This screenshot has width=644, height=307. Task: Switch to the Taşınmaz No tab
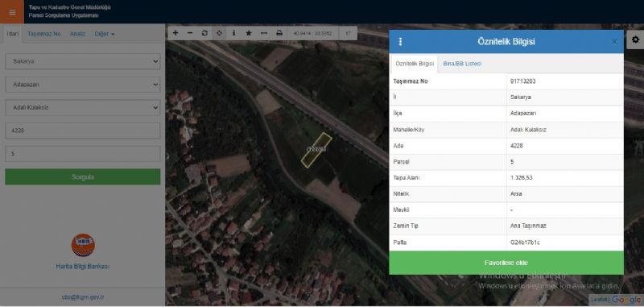[44, 34]
